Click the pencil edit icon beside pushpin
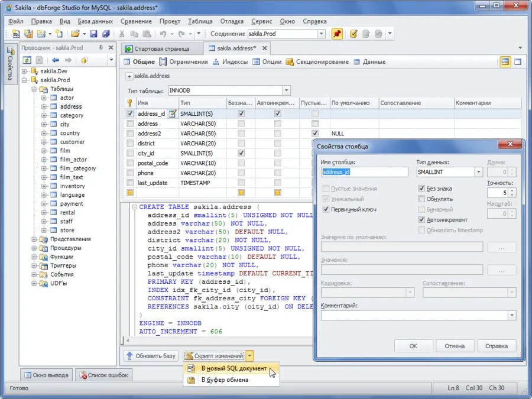532x399 pixels. (x=353, y=34)
